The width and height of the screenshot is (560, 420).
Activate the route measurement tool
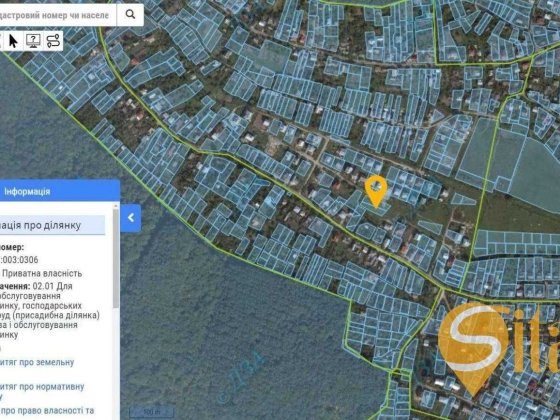click(x=53, y=41)
